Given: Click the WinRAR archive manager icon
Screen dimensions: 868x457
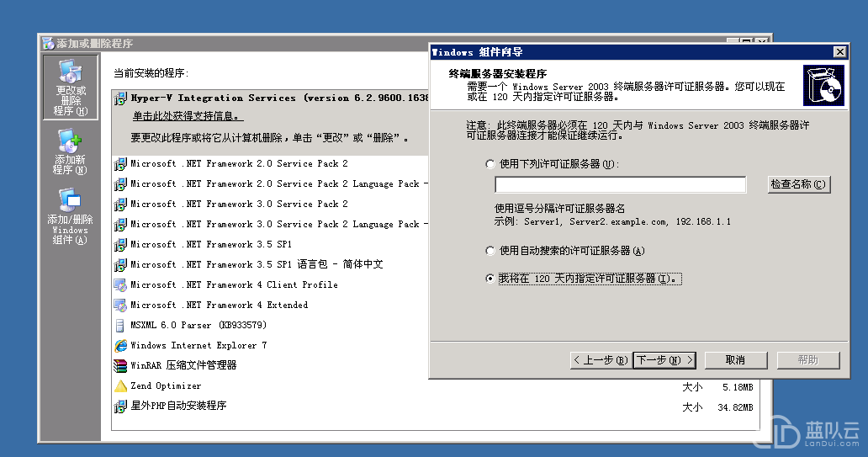Looking at the screenshot, I should tap(120, 365).
